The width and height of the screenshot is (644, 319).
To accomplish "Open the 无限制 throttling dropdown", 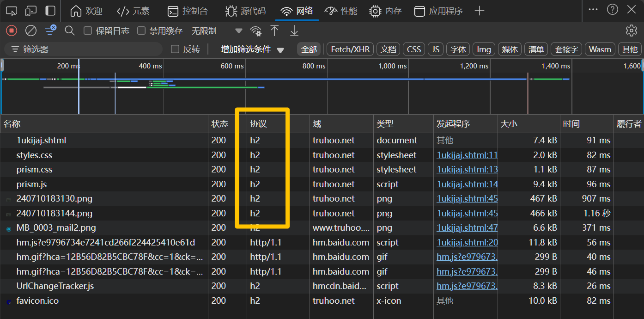I will [216, 31].
